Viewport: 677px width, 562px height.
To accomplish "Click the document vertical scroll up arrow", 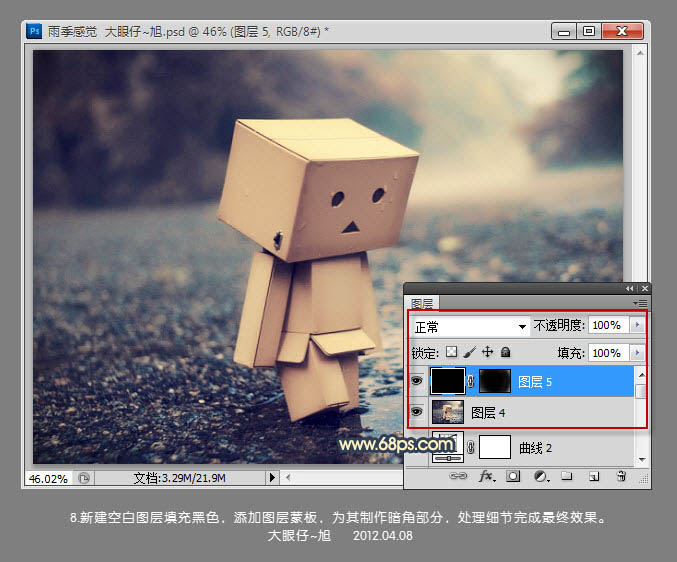I will coord(640,53).
